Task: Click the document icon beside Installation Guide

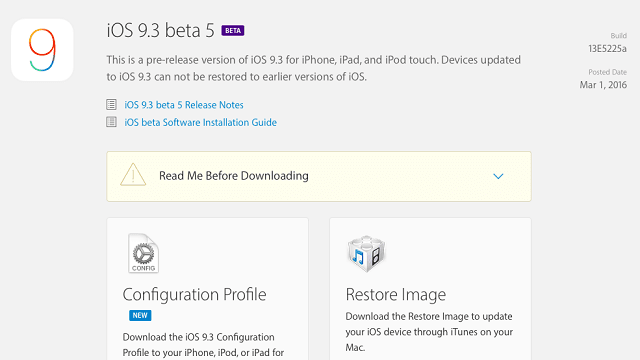Action: coord(111,122)
